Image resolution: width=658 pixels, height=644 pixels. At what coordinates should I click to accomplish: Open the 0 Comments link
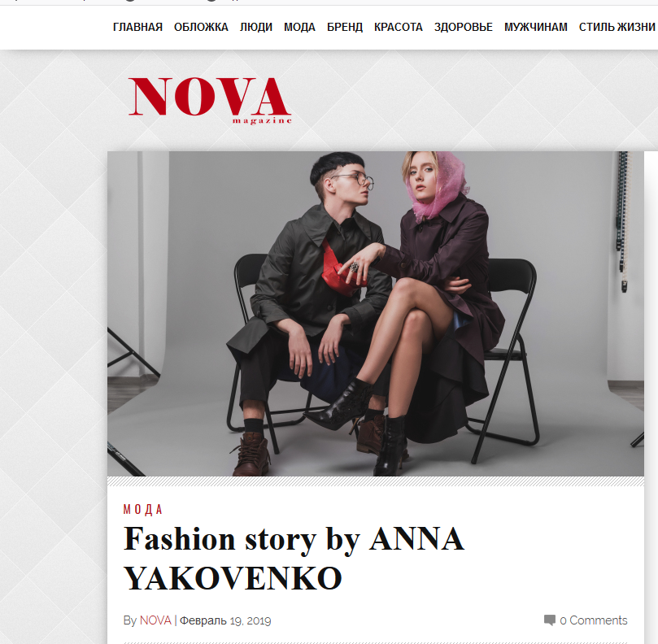(x=594, y=620)
